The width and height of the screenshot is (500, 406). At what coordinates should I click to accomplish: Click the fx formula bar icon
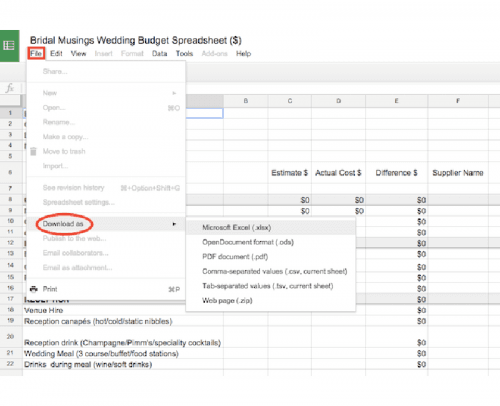(10, 88)
